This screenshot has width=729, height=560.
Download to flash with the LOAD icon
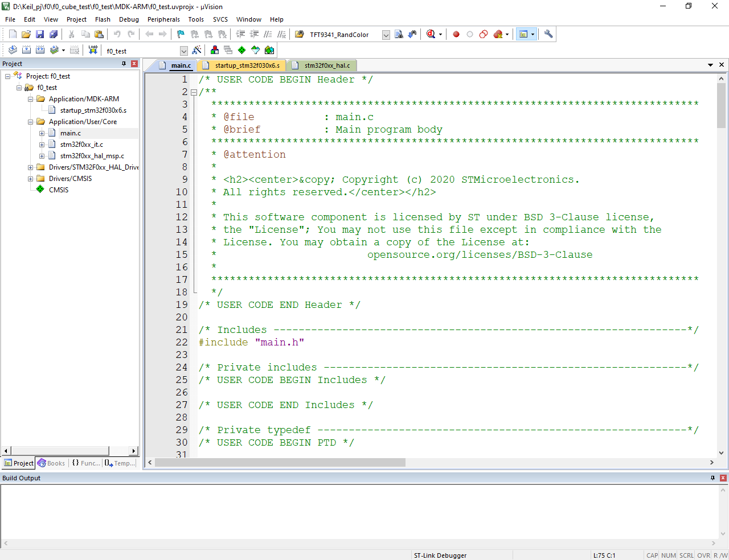pyautogui.click(x=93, y=50)
